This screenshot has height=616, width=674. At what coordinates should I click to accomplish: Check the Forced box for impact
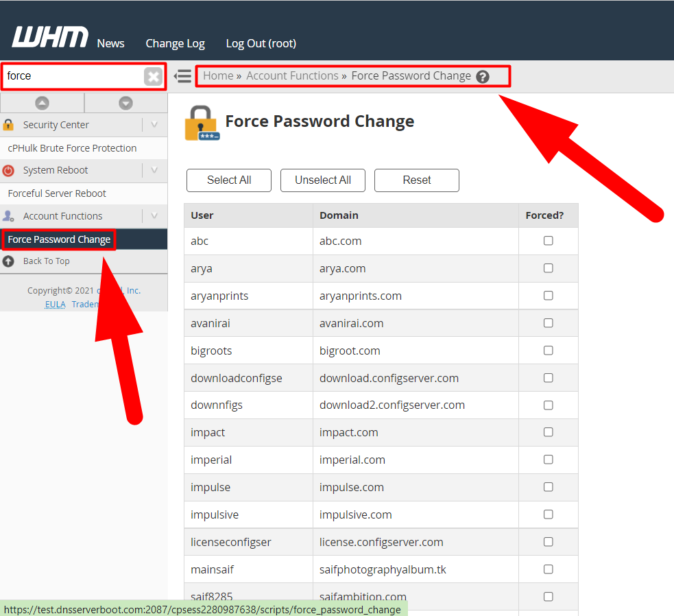click(x=548, y=432)
